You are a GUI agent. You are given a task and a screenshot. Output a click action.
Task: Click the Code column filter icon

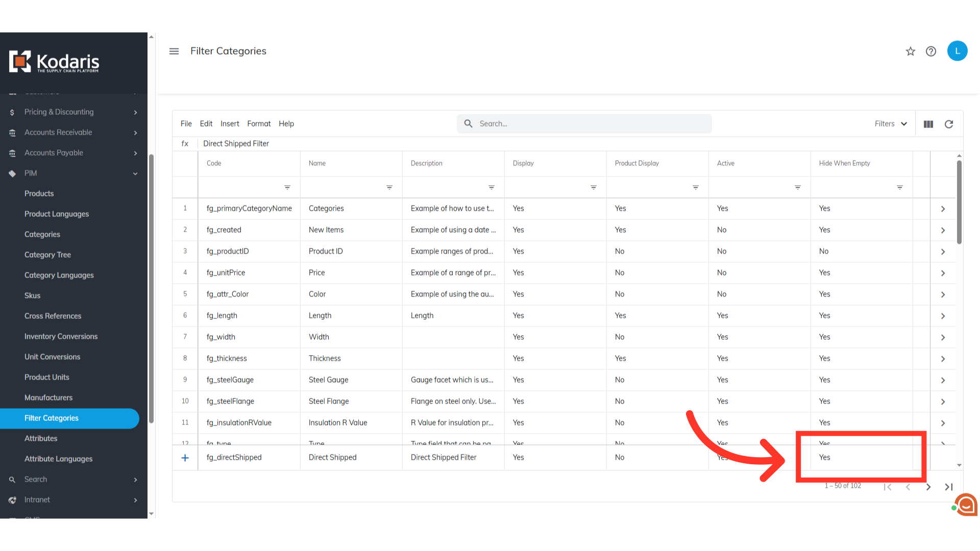[x=287, y=188]
